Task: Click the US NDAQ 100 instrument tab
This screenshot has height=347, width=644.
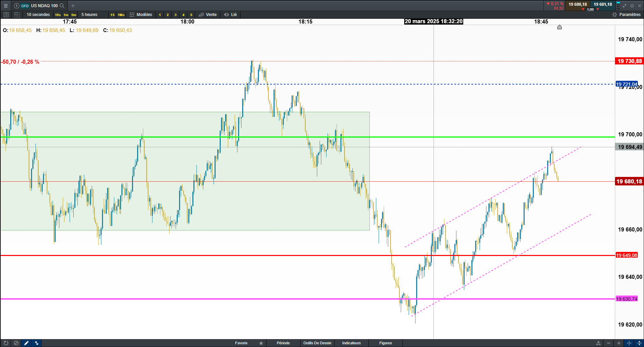Action: pyautogui.click(x=44, y=6)
